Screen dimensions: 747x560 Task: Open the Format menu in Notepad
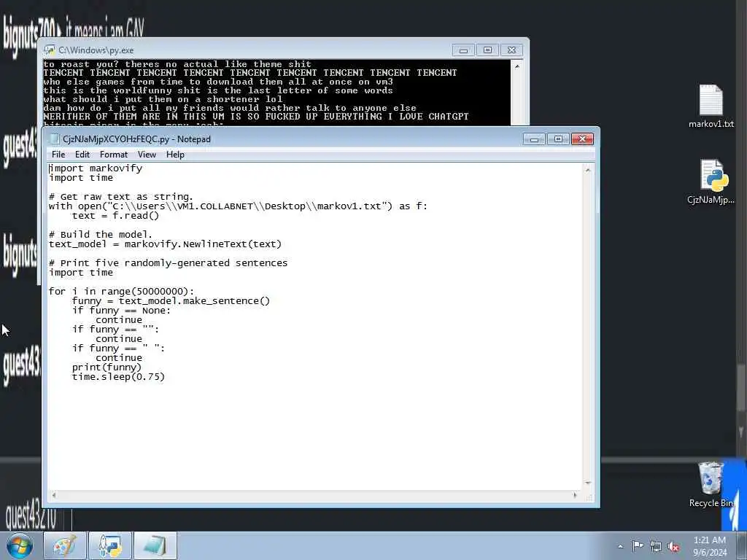[113, 155]
